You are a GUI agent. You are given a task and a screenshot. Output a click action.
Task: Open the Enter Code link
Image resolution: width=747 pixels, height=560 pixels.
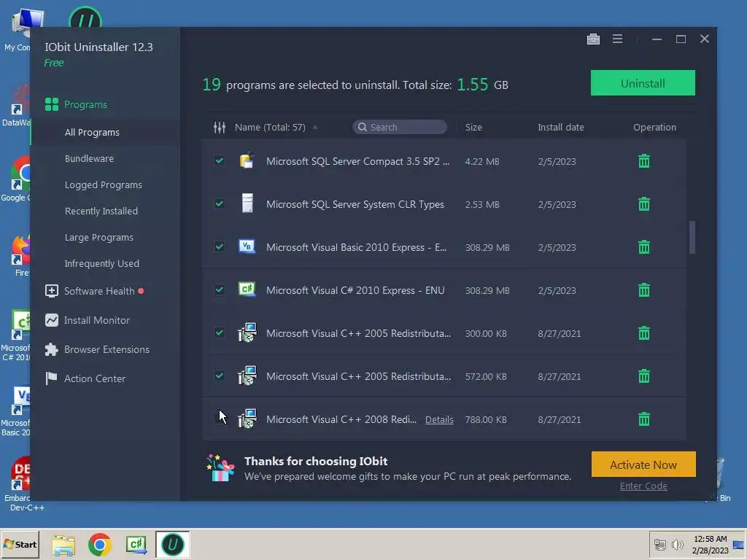643,486
